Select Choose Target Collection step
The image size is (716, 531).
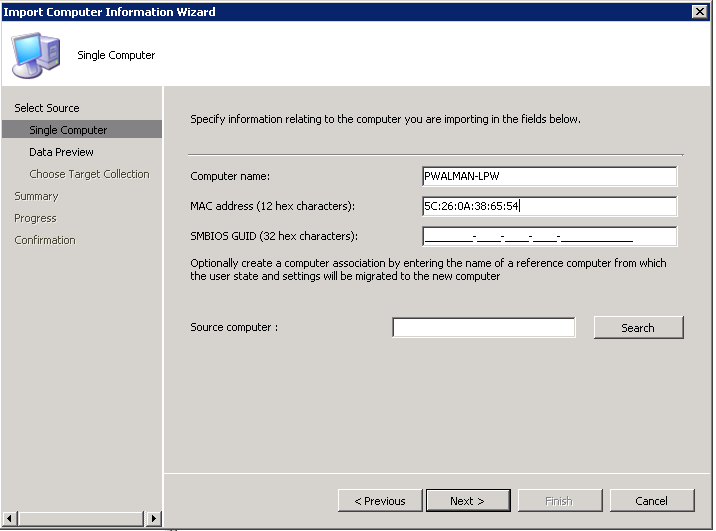coord(89,174)
